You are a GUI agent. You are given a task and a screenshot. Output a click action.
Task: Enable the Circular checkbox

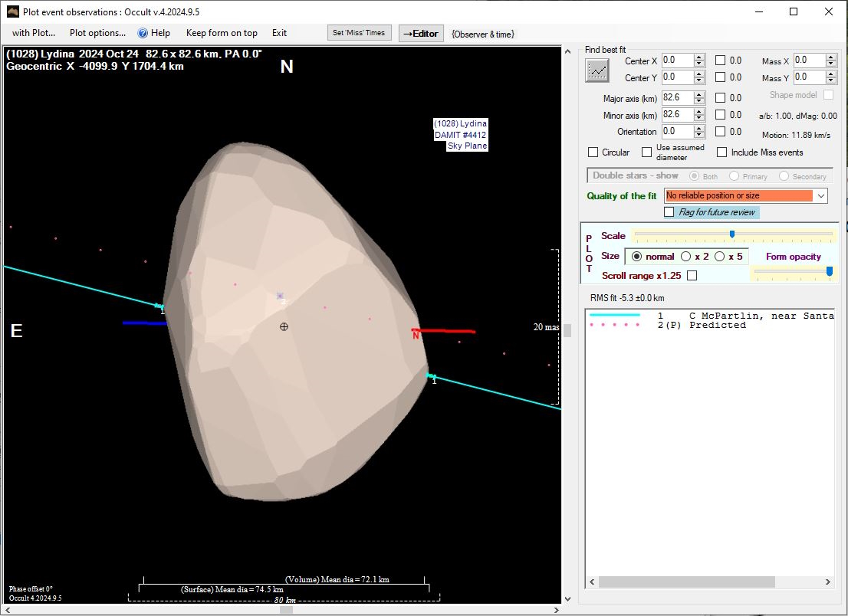[x=593, y=152]
